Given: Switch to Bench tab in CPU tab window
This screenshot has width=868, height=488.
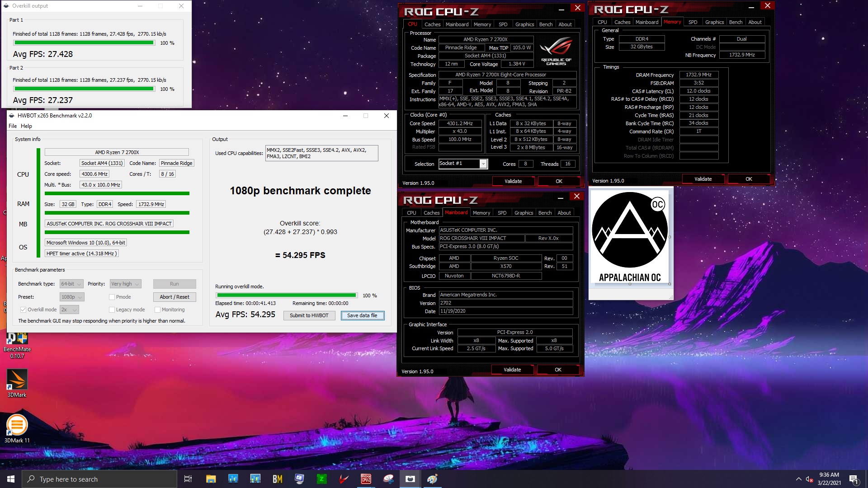Looking at the screenshot, I should click(546, 24).
